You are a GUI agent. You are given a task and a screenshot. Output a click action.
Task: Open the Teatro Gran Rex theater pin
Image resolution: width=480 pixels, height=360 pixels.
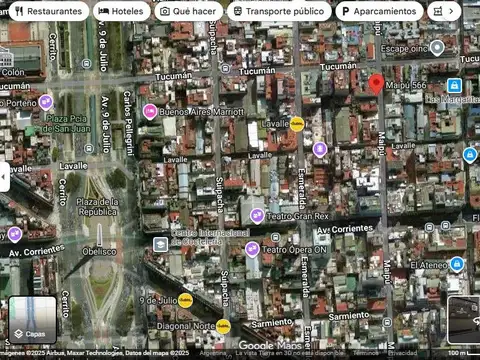pyautogui.click(x=257, y=216)
